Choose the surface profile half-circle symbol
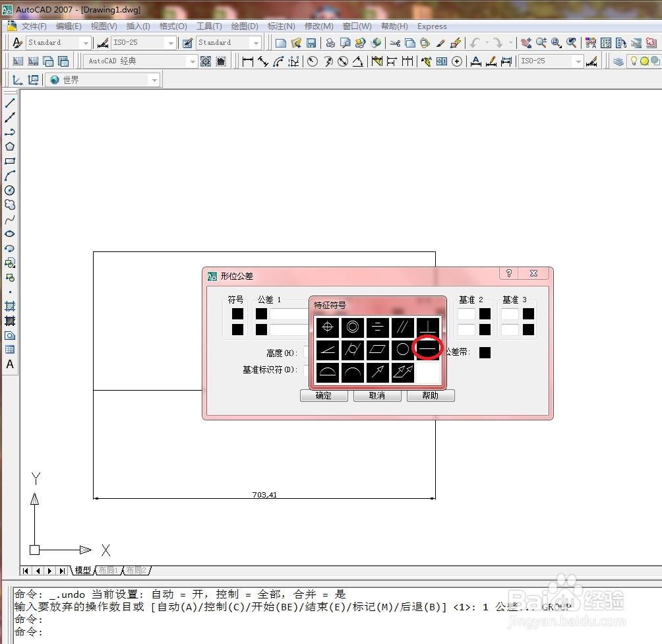Screen dimensions: 662x644 pyautogui.click(x=327, y=372)
